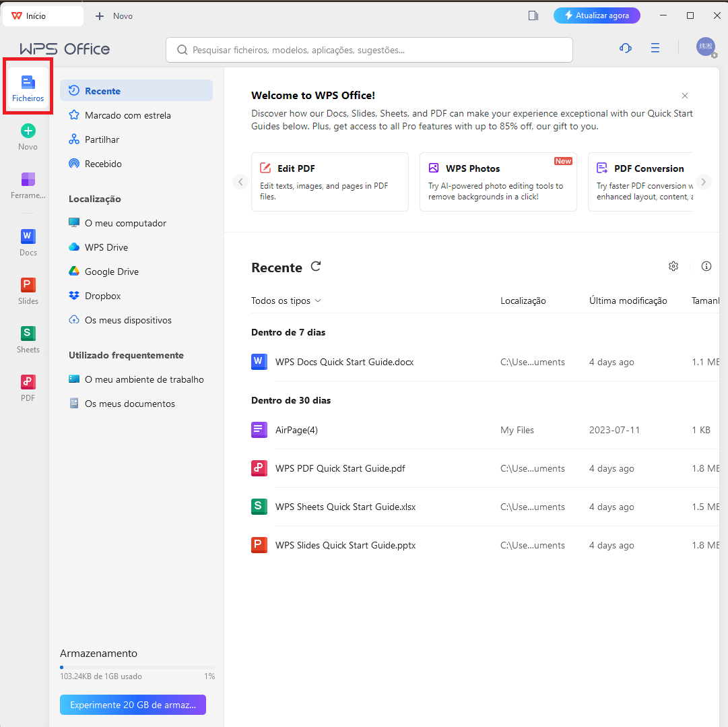
Task: Click the green Sheets Quick Start Guide file icon
Action: 259,507
